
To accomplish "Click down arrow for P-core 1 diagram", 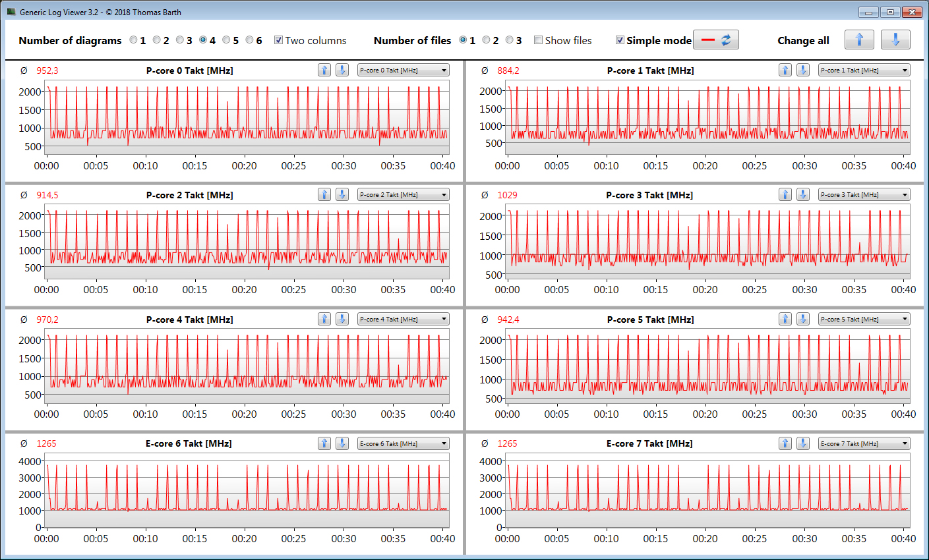I will (x=802, y=70).
